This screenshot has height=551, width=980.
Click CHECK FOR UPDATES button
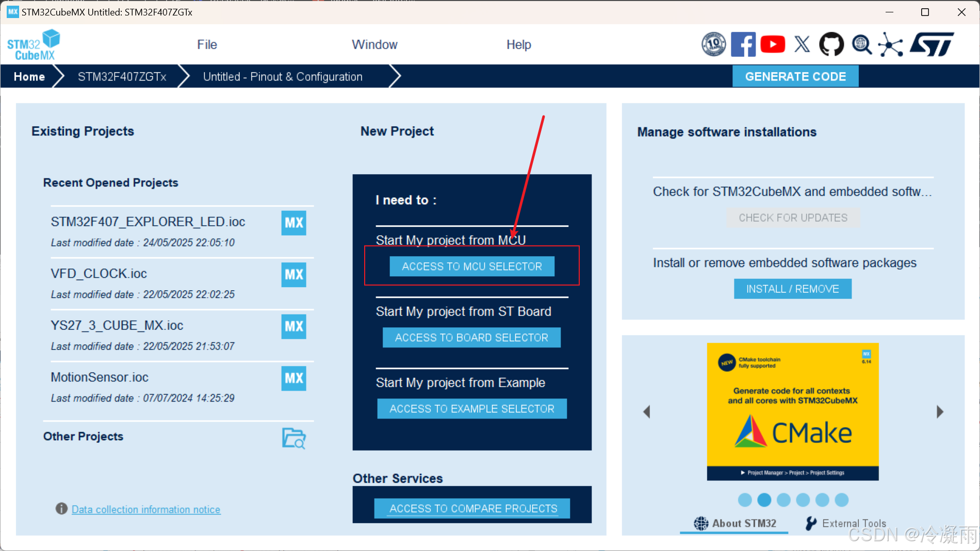tap(793, 218)
